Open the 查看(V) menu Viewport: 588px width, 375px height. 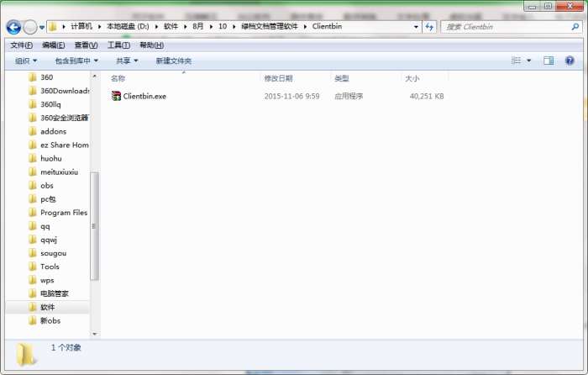86,45
